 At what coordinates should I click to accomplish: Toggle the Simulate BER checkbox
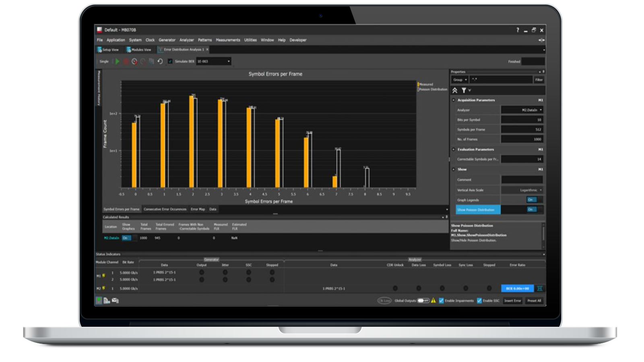point(170,62)
